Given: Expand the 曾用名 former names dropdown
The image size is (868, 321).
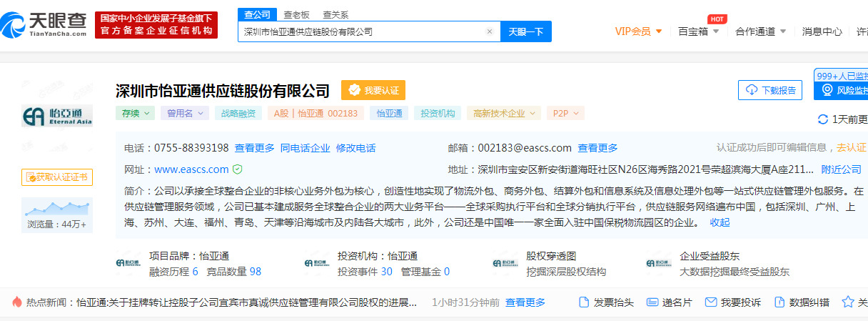Looking at the screenshot, I should point(185,113).
